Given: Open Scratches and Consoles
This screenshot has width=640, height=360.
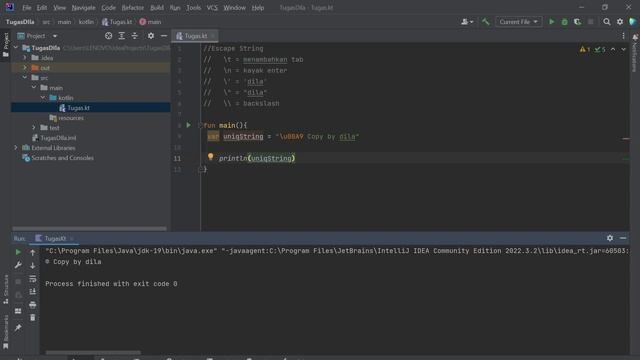Looking at the screenshot, I should coord(62,158).
